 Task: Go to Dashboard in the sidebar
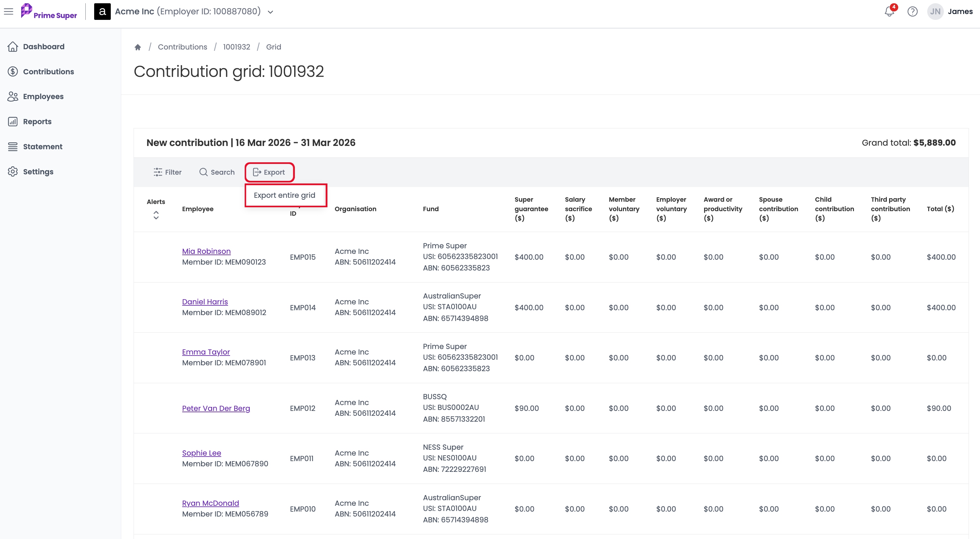click(x=44, y=47)
